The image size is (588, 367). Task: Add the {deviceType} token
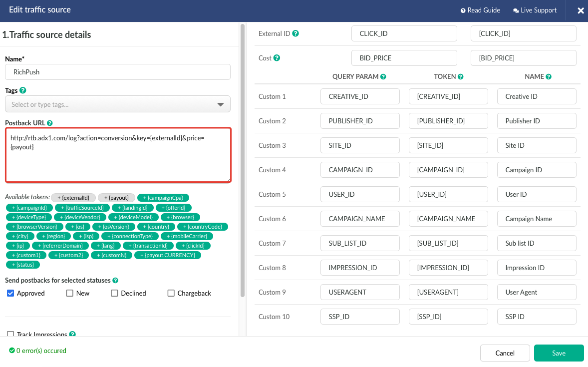tap(29, 217)
